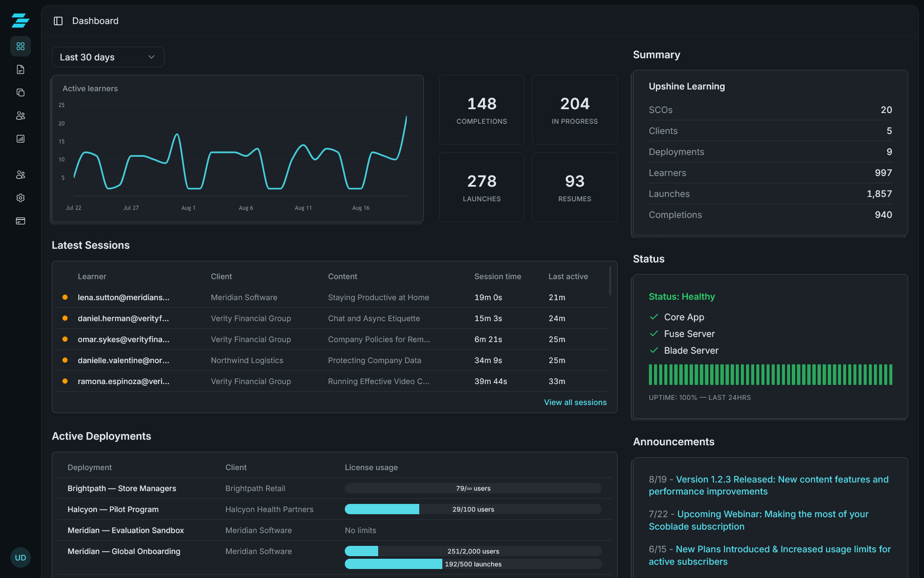
Task: Click the 29/100 users license usage bar
Action: [473, 509]
